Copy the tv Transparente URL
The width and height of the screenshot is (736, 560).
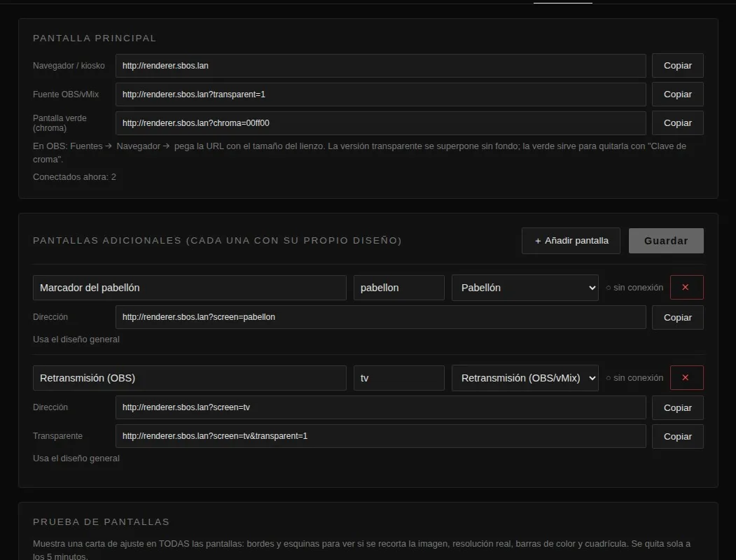(x=677, y=437)
